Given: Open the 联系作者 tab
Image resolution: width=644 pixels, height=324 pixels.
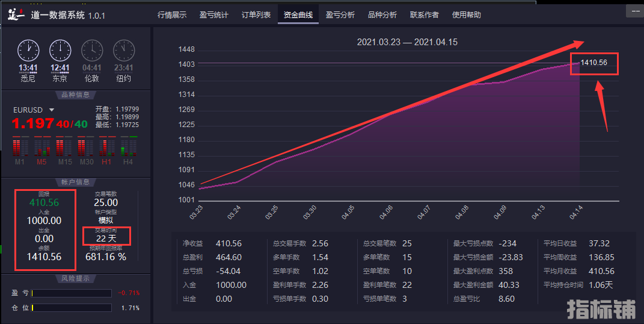Looking at the screenshot, I should click(x=425, y=15).
